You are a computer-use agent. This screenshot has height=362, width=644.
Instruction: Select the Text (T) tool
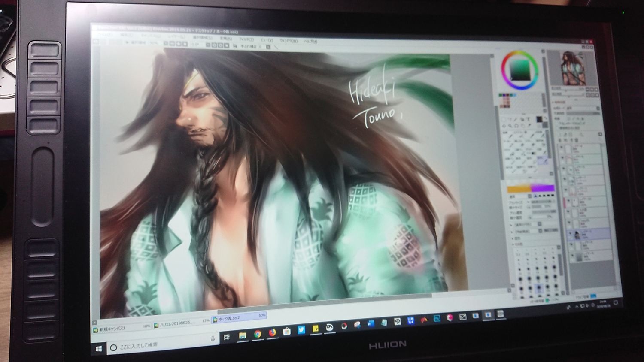coord(529,119)
